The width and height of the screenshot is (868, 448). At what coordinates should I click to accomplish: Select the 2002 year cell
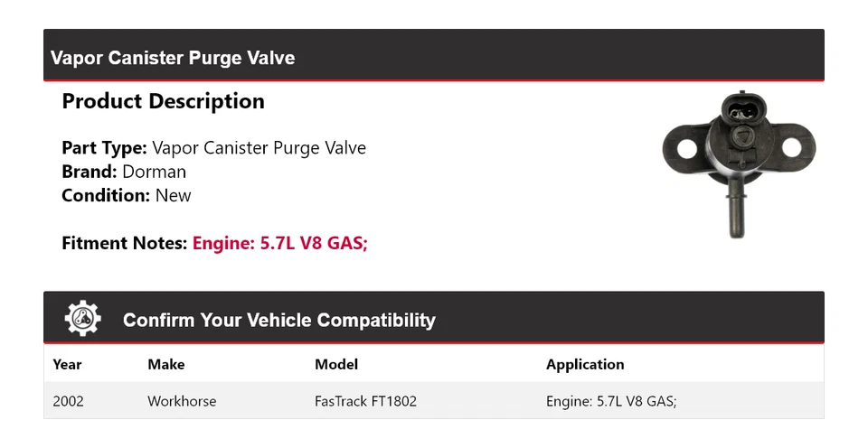pyautogui.click(x=69, y=401)
